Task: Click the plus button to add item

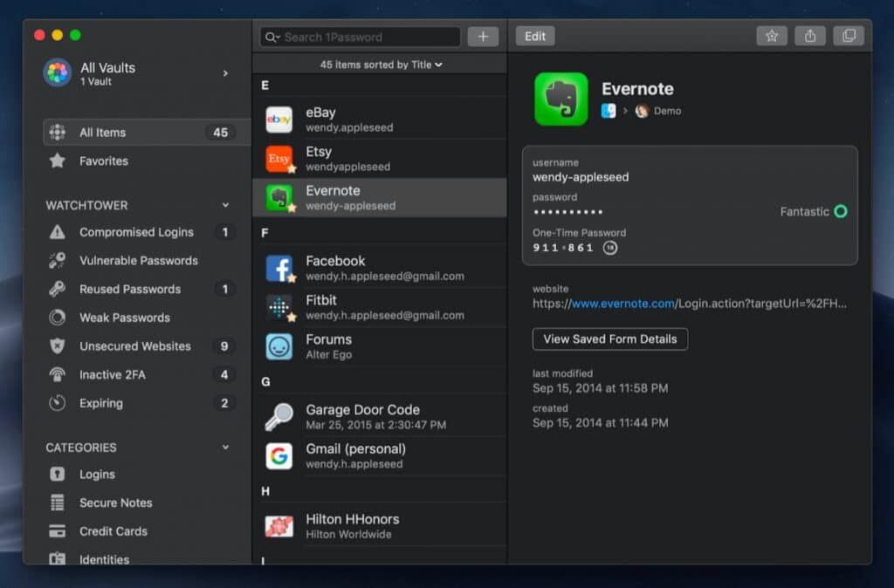Action: click(x=483, y=37)
